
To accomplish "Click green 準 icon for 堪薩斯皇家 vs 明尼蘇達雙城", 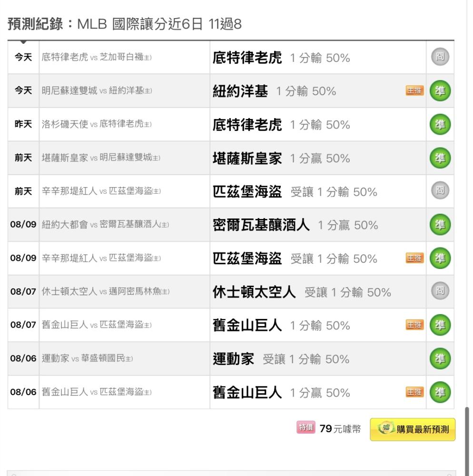I will (440, 158).
